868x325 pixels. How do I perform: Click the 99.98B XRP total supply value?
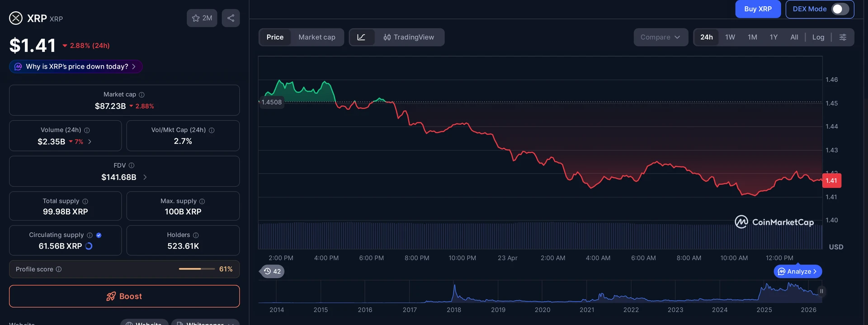tap(66, 212)
